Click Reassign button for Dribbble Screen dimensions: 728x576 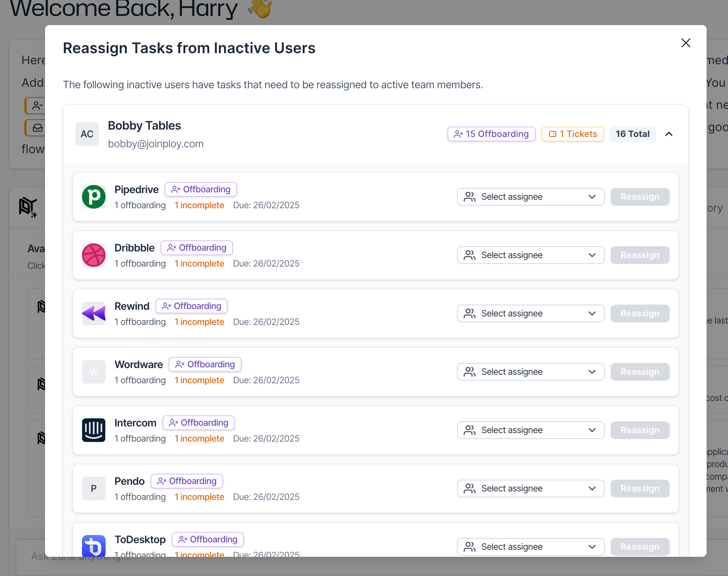click(639, 255)
